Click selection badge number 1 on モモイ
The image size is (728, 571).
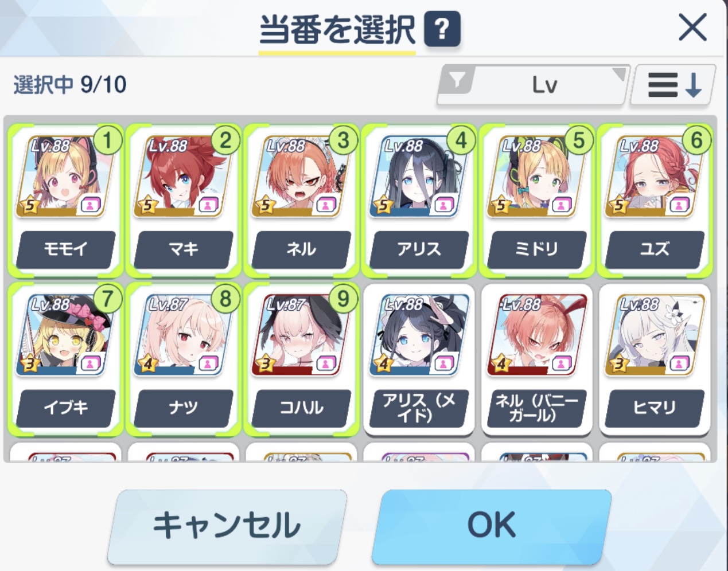107,140
